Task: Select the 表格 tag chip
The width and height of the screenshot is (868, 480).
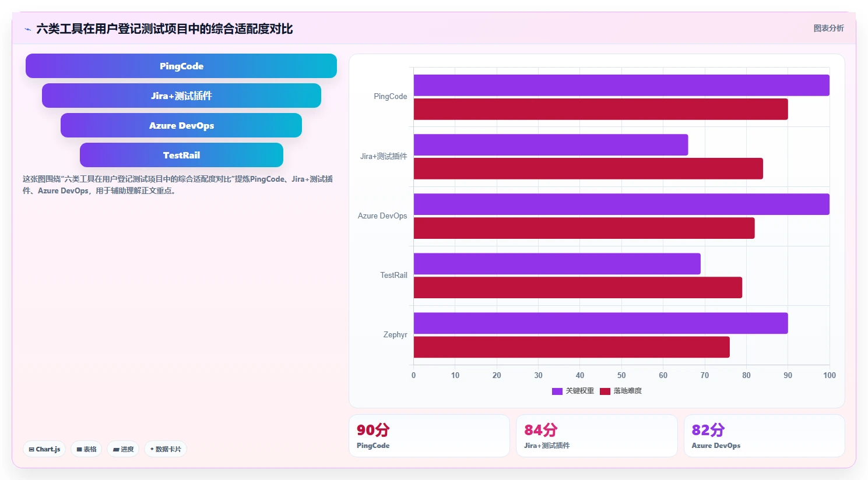Action: [86, 449]
